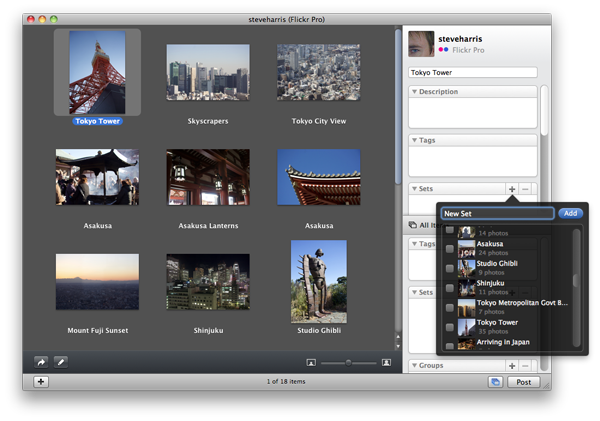Viewport: 600px width, 421px height.
Task: Select the Studio Ghibli robot thumbnail
Action: point(319,282)
